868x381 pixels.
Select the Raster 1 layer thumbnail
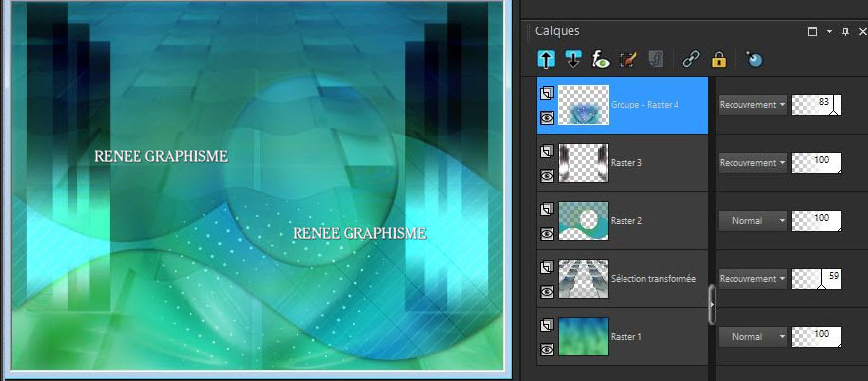click(x=583, y=336)
